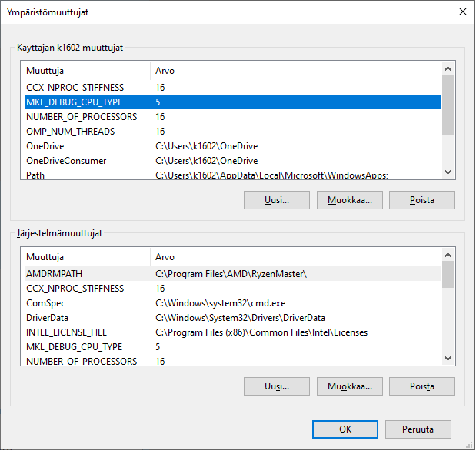The image size is (476, 451).
Task: Click Poista under user variables
Action: 422,200
